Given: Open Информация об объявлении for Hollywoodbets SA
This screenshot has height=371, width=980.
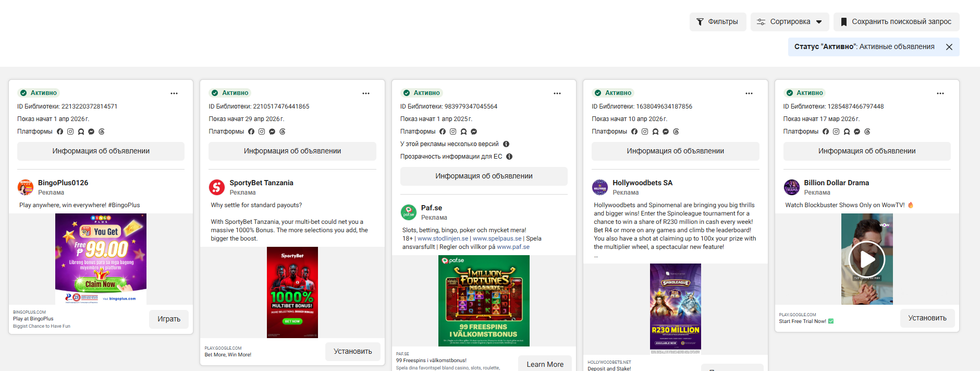Looking at the screenshot, I should pyautogui.click(x=676, y=151).
